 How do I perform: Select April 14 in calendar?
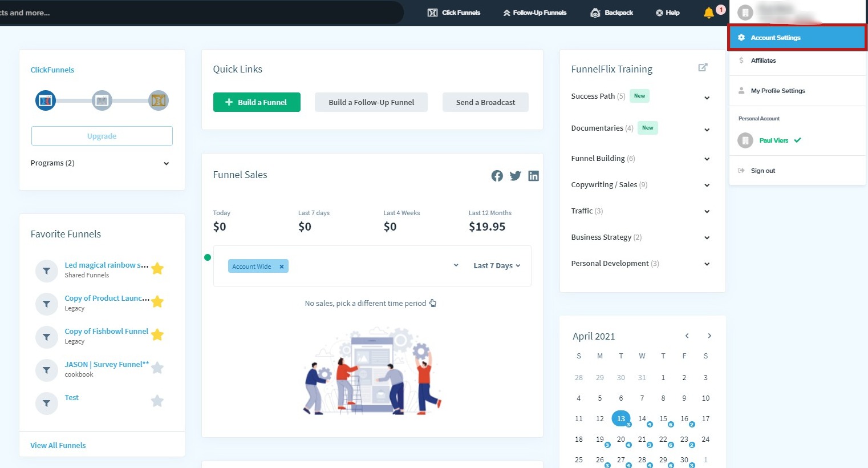point(642,419)
